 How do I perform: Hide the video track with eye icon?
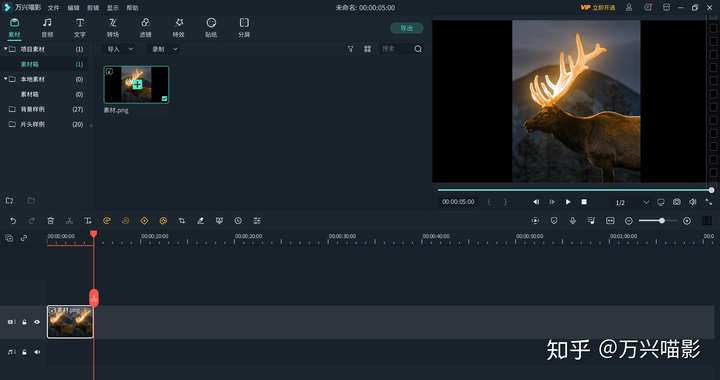point(37,322)
